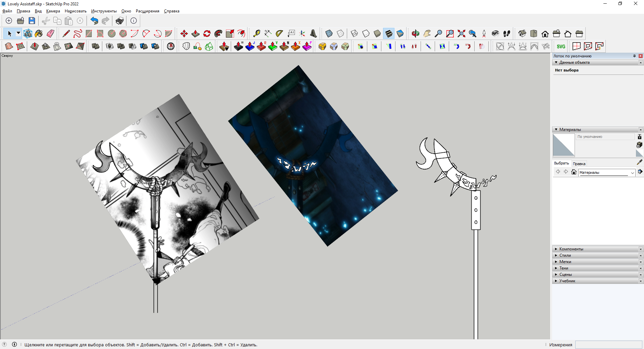Toggle X-ray face style
The width and height of the screenshot is (644, 349).
coord(329,34)
